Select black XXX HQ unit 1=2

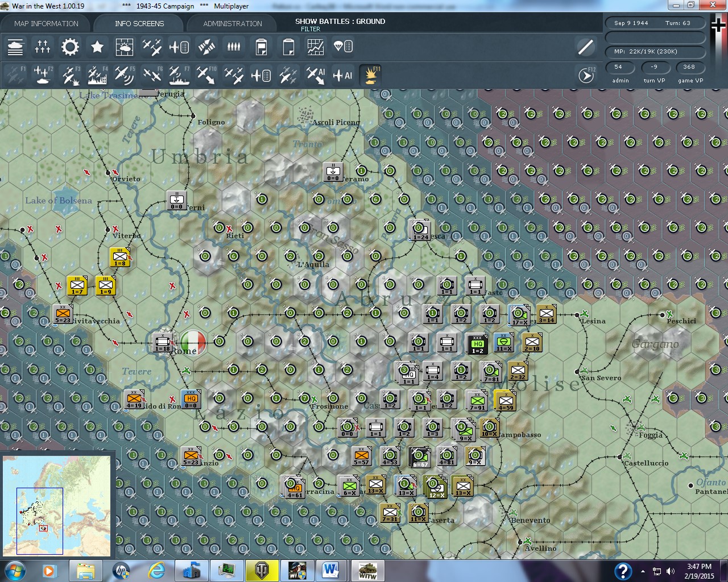coord(477,344)
